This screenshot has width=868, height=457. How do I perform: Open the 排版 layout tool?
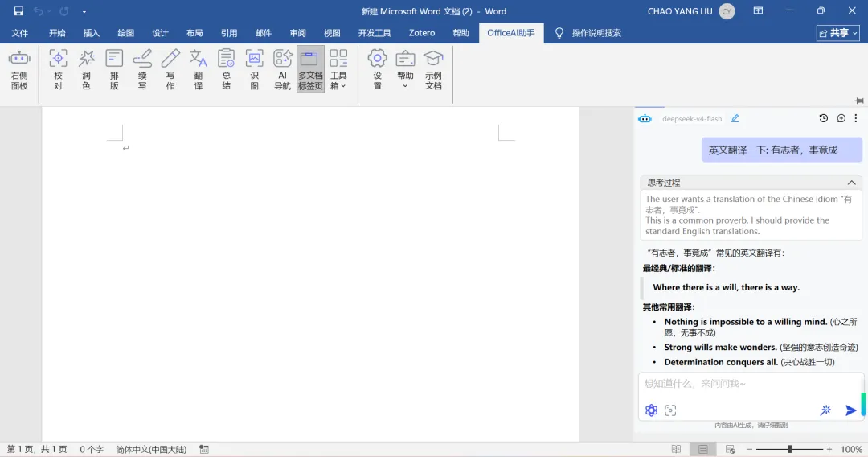click(114, 70)
